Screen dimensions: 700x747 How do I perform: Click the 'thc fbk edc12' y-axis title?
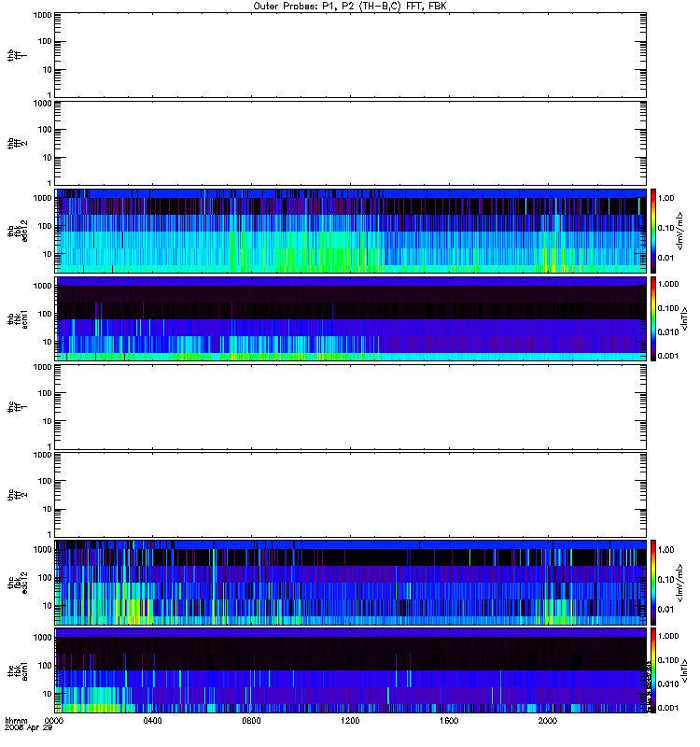click(x=18, y=583)
